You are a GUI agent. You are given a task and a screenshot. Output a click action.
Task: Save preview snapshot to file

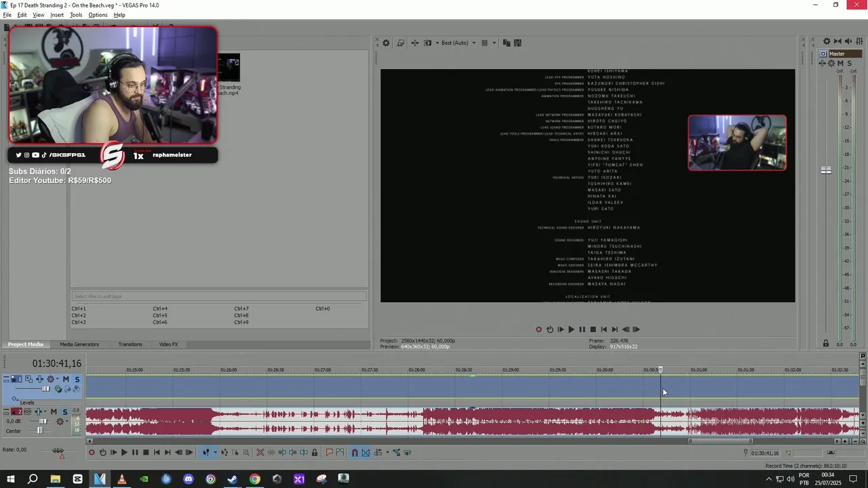(x=517, y=43)
